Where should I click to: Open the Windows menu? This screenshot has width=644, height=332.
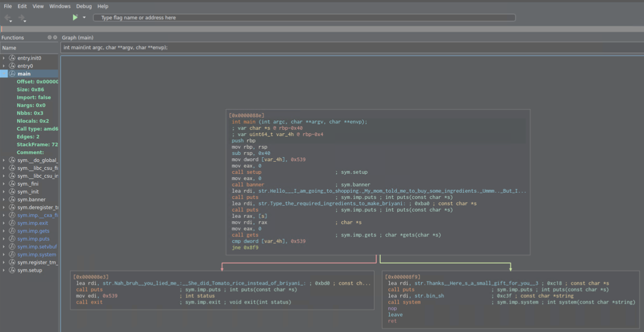(60, 7)
